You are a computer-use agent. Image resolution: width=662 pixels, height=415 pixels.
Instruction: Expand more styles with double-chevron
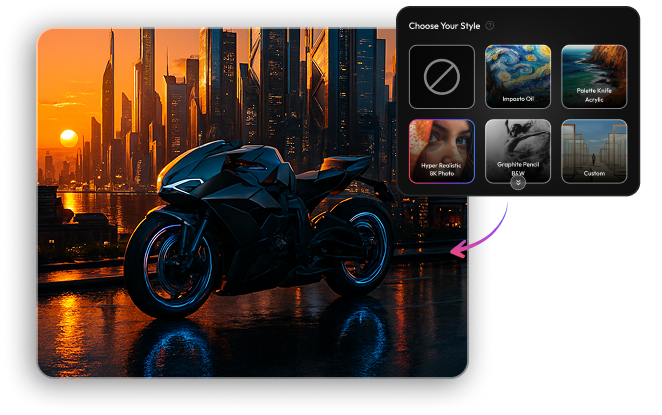(518, 182)
